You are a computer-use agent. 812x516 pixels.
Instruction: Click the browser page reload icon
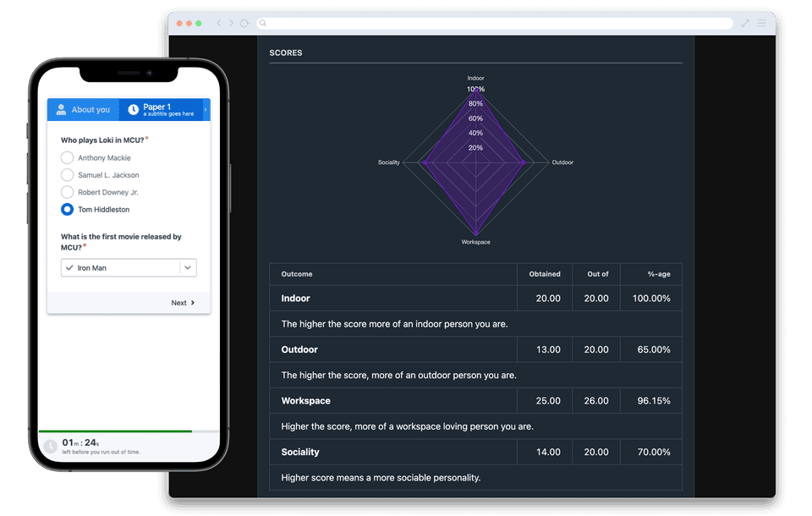pos(243,23)
